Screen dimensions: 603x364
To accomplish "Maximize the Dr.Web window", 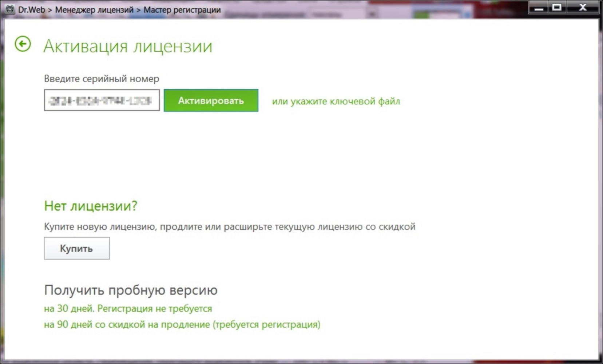I will (x=557, y=8).
